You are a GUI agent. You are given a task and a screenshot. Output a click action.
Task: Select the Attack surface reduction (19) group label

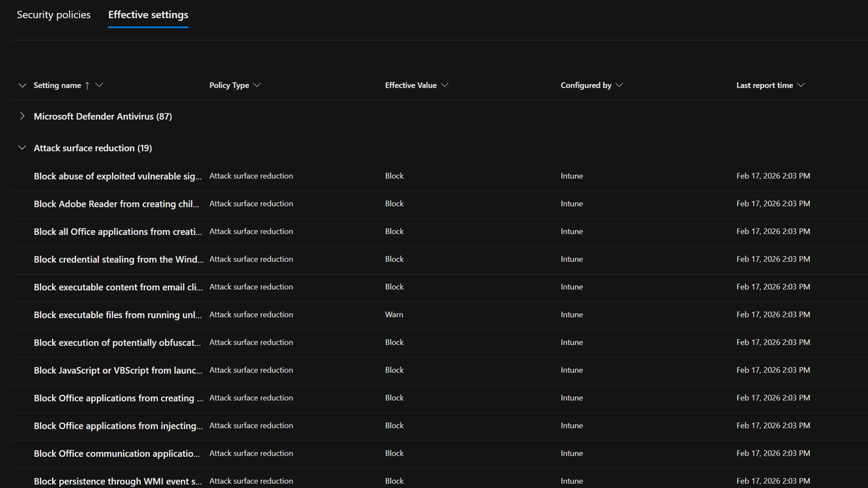coord(93,148)
